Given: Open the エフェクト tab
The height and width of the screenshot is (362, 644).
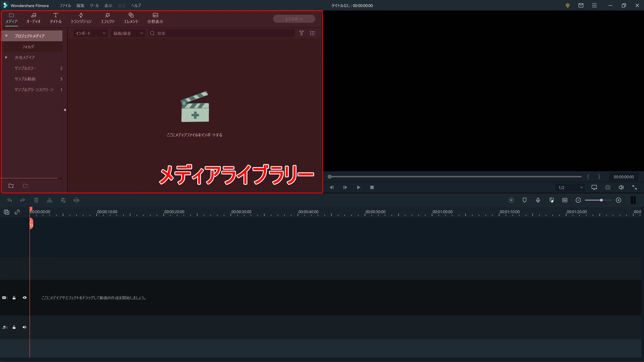Looking at the screenshot, I should tap(108, 18).
